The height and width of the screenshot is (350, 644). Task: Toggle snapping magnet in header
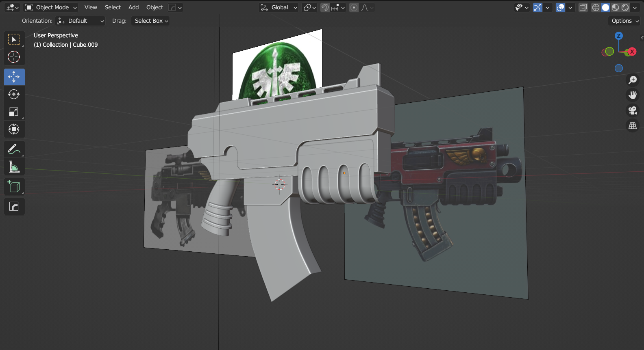[x=325, y=7]
